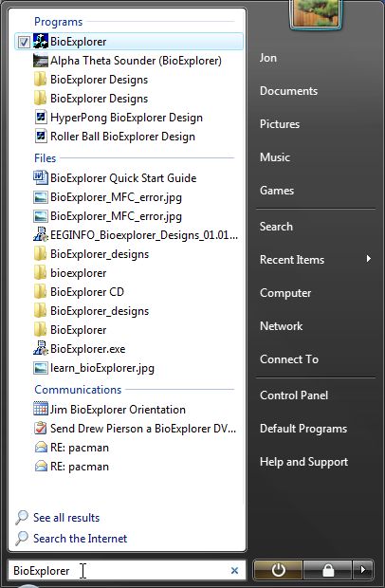Click the user account picture thumbnail
The image size is (385, 588).
(x=316, y=13)
